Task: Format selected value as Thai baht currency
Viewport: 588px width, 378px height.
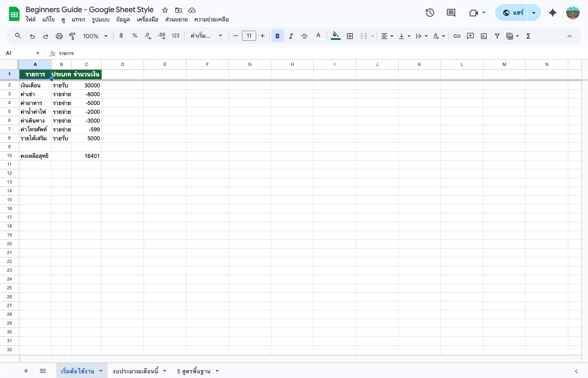Action: [121, 36]
